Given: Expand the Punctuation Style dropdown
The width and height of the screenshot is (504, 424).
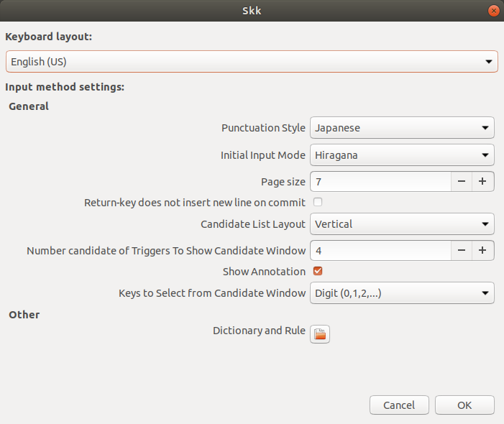Looking at the screenshot, I should coord(402,128).
